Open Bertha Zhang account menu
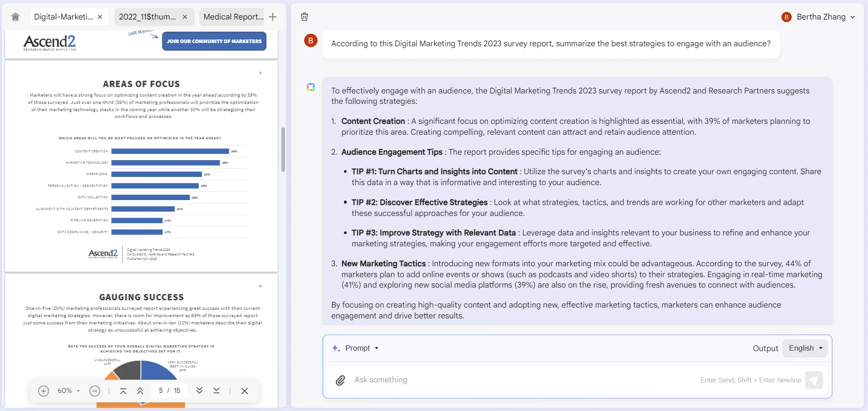This screenshot has height=411, width=868. click(x=818, y=17)
